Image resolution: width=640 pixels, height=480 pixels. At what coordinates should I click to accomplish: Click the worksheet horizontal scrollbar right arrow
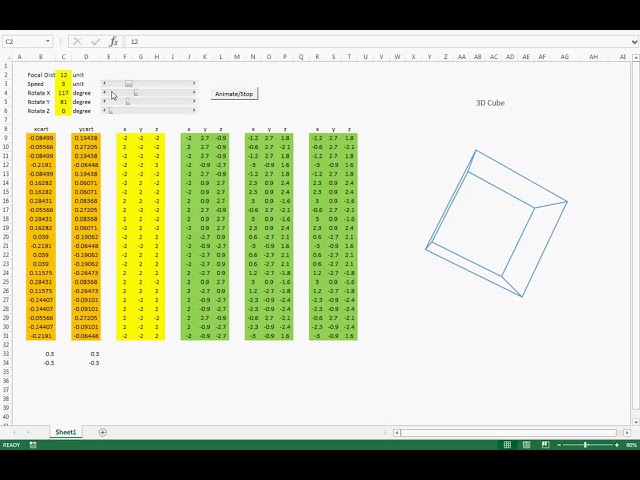click(x=627, y=432)
